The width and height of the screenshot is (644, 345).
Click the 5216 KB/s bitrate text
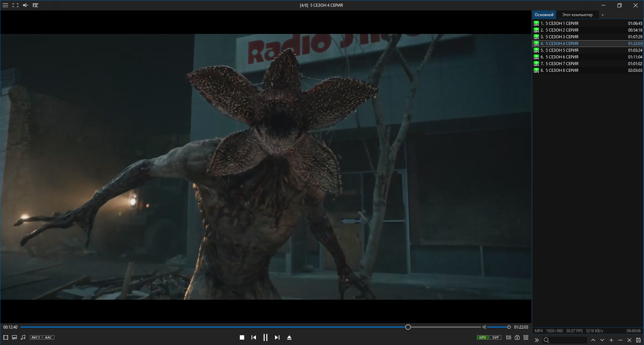[594, 331]
